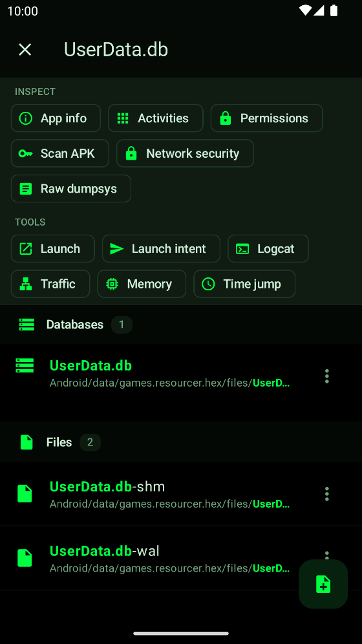Click the path text under UserData.db-shm
362x644 pixels.
pos(170,504)
